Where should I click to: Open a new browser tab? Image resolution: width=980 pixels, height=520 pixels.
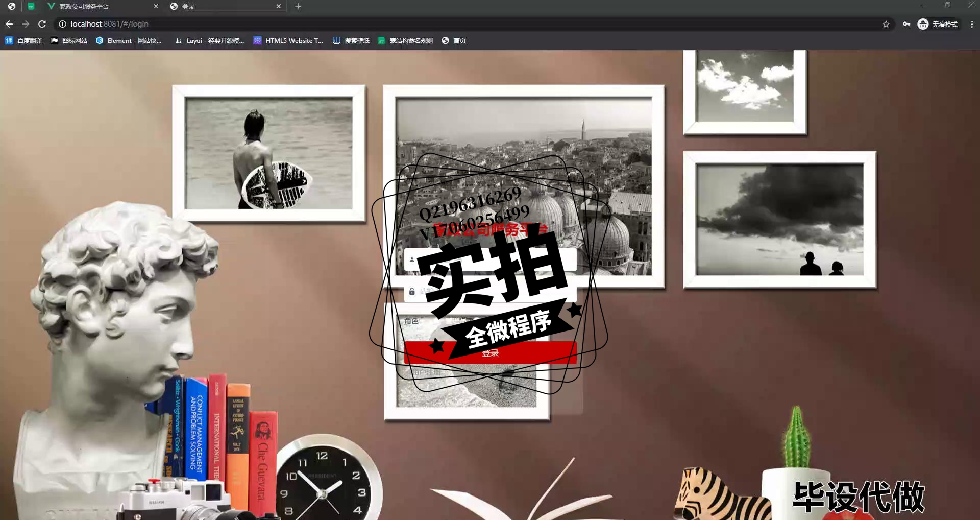tap(298, 6)
